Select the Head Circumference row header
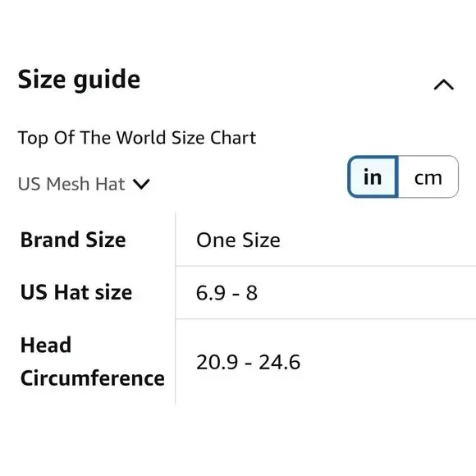 (93, 362)
